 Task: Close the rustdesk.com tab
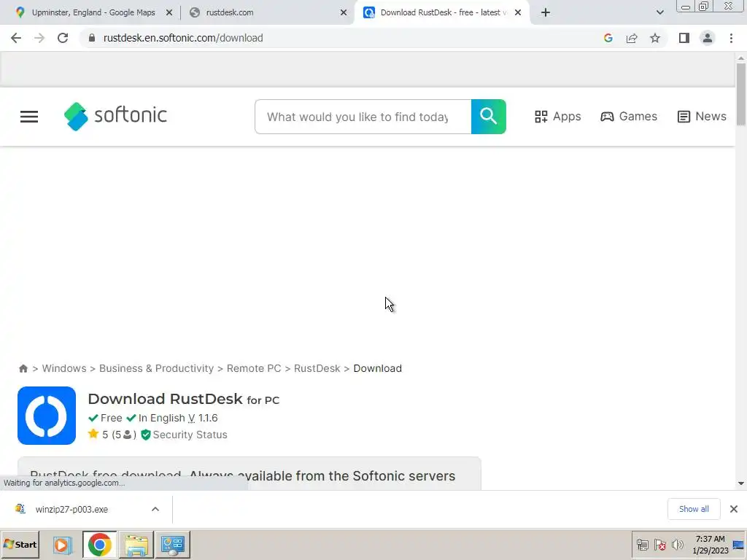click(x=344, y=12)
